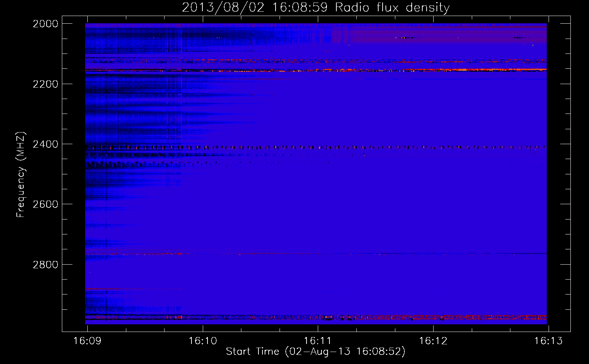
Task: Click the 2000 frequency tick label
Action: click(x=46, y=24)
